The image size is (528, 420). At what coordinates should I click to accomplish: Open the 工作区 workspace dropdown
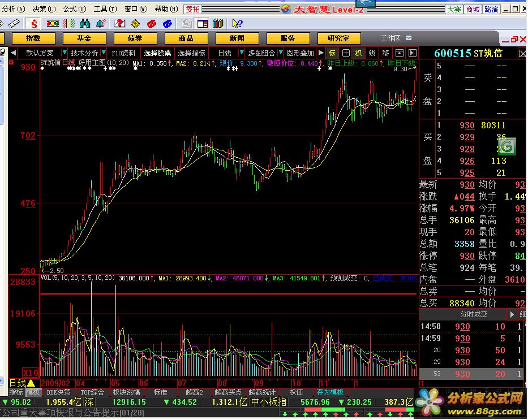coord(409,38)
